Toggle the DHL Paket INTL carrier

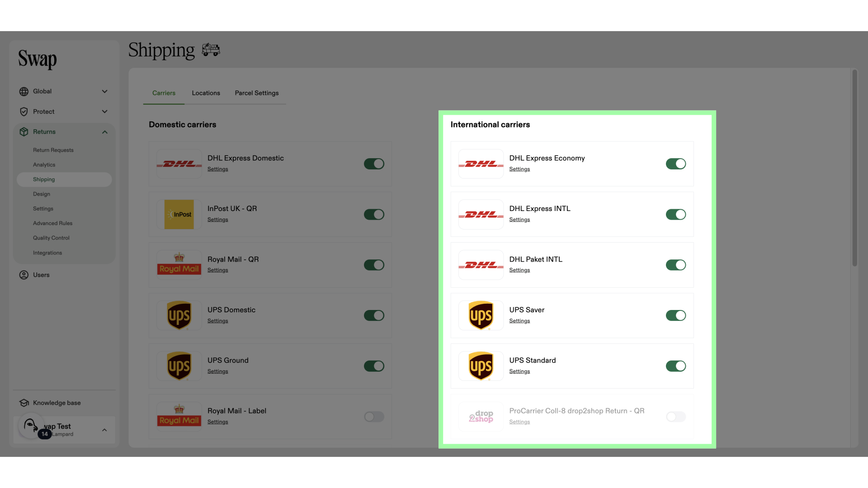click(x=676, y=265)
